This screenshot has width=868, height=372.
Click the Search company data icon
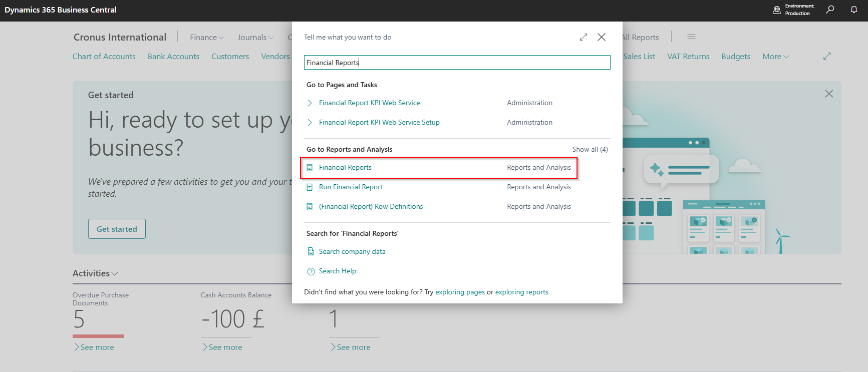coord(311,251)
